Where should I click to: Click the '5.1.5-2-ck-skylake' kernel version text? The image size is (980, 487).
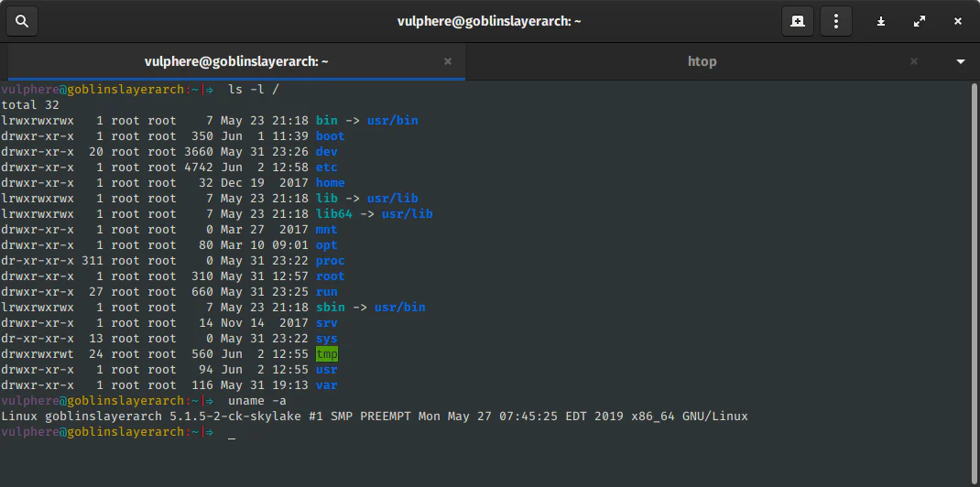pyautogui.click(x=235, y=417)
